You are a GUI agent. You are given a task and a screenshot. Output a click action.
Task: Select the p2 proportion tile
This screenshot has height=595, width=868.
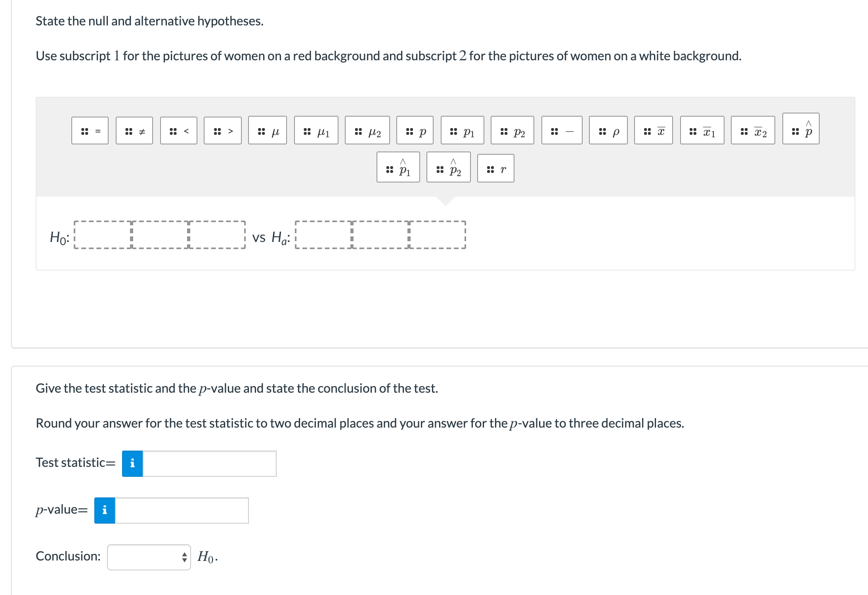click(x=512, y=130)
